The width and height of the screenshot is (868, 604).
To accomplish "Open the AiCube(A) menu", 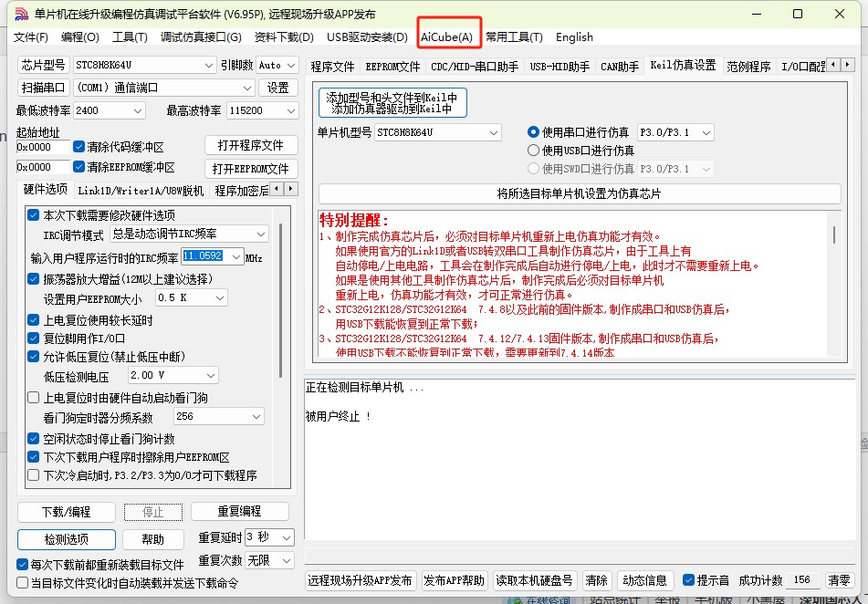I will (x=446, y=37).
